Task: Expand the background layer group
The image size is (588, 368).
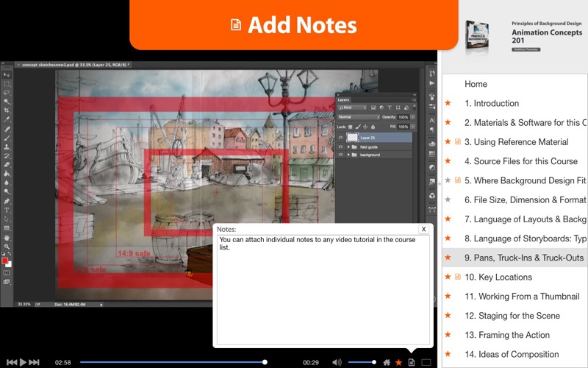Action: coord(348,155)
